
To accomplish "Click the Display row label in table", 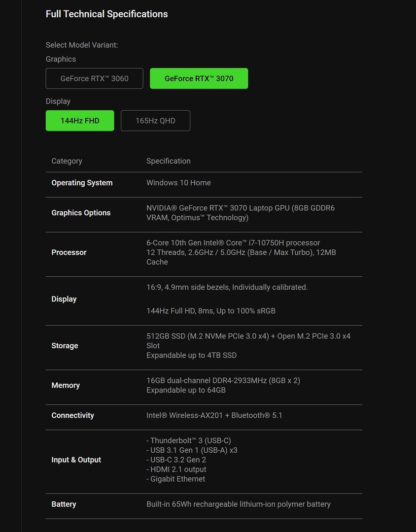I will 64,299.
